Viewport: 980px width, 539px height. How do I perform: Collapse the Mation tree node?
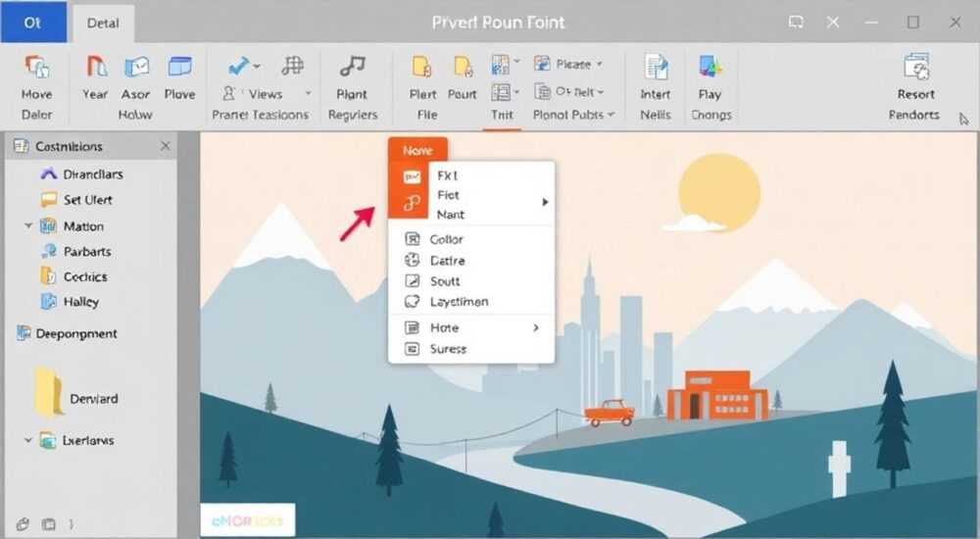(x=28, y=225)
